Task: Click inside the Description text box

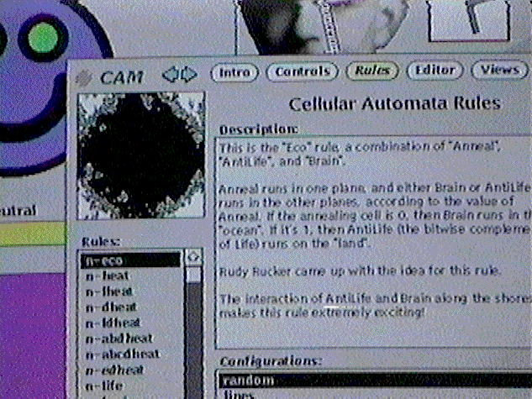Action: coord(373,243)
